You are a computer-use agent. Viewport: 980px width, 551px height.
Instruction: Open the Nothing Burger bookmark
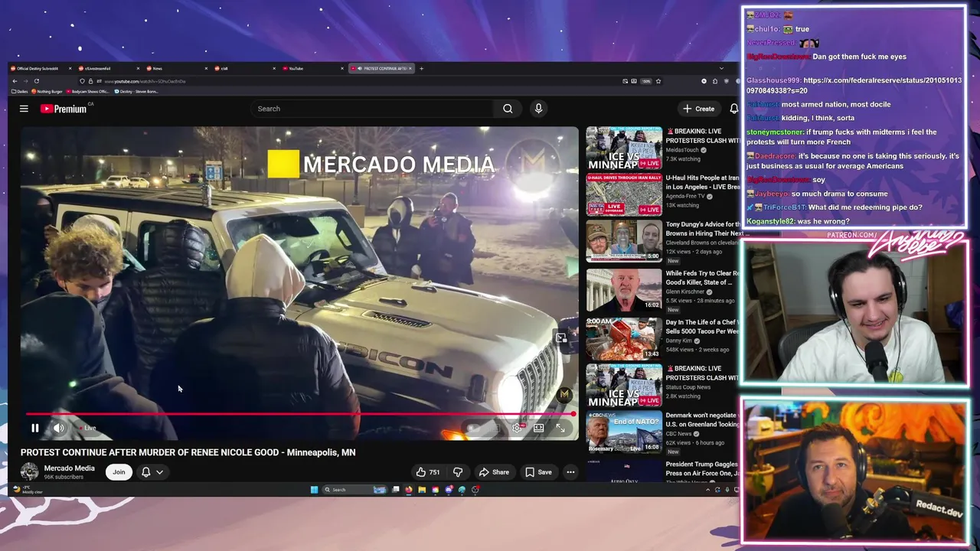tap(47, 91)
